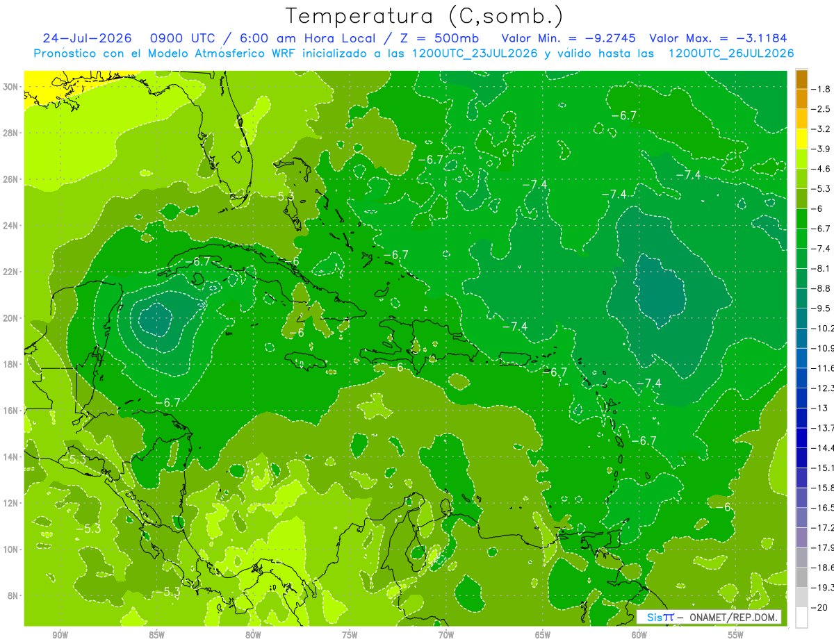
Task: Click valid-until time "1200UTC_26JUL2026"
Action: pos(730,53)
